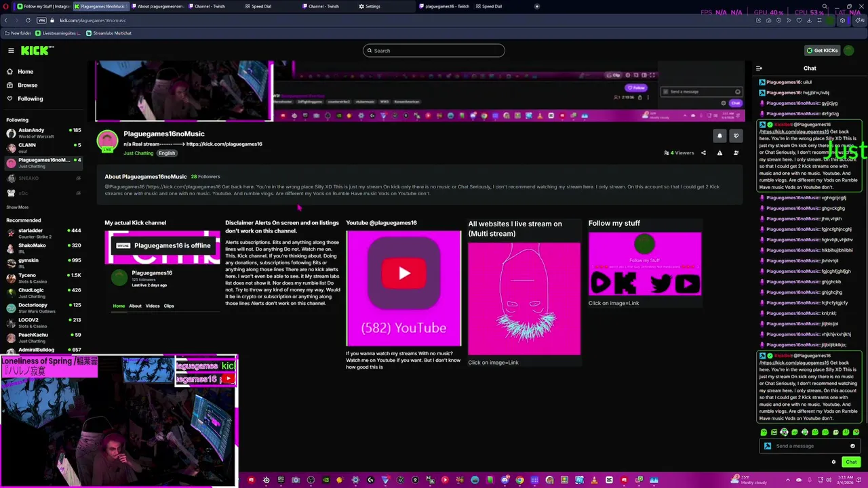The height and width of the screenshot is (488, 868).
Task: Open gymskin recommended channel
Action: [x=43, y=263]
